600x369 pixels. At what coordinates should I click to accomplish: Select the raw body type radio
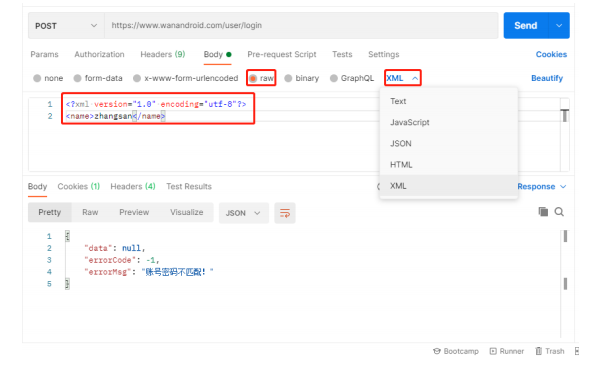pyautogui.click(x=253, y=78)
